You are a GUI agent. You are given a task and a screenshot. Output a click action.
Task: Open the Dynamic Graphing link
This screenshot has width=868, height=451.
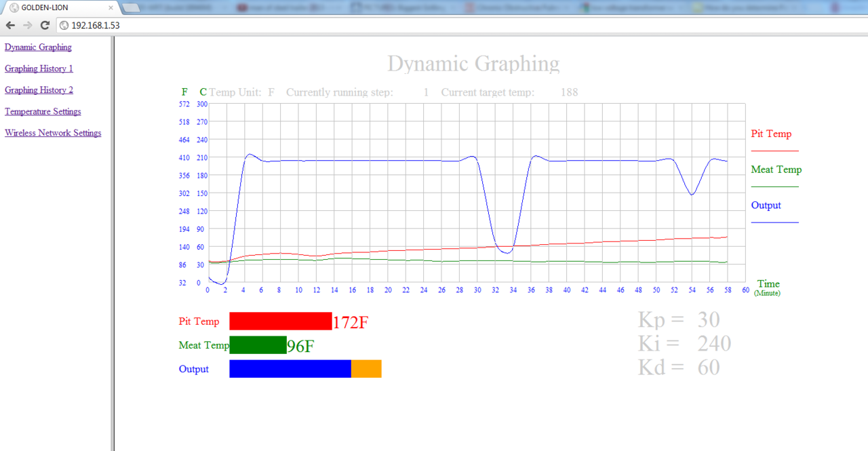(x=38, y=47)
